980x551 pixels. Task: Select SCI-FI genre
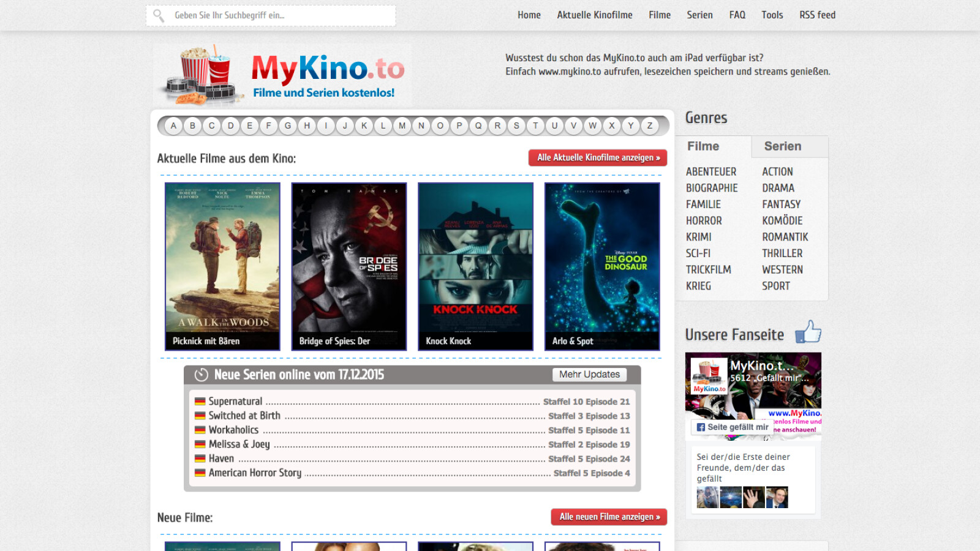[x=698, y=253]
